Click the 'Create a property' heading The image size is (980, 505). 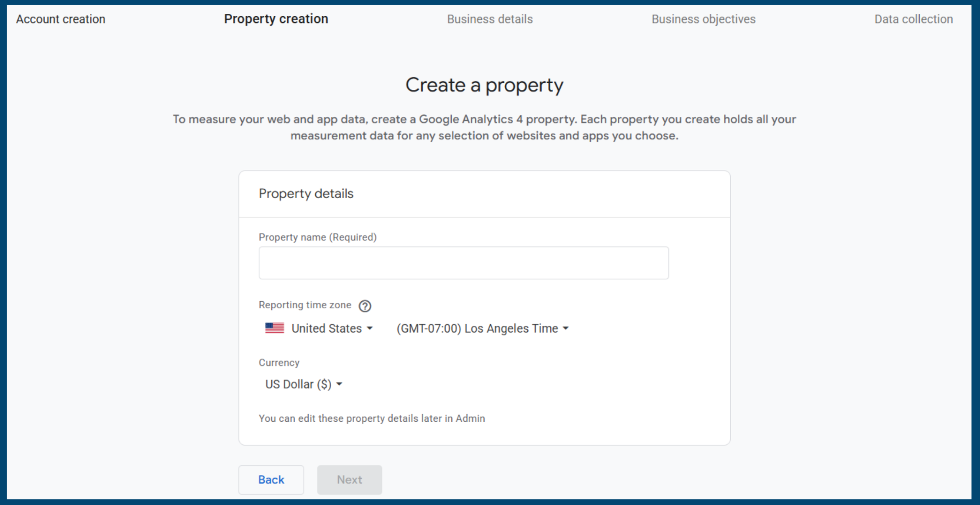coord(484,85)
